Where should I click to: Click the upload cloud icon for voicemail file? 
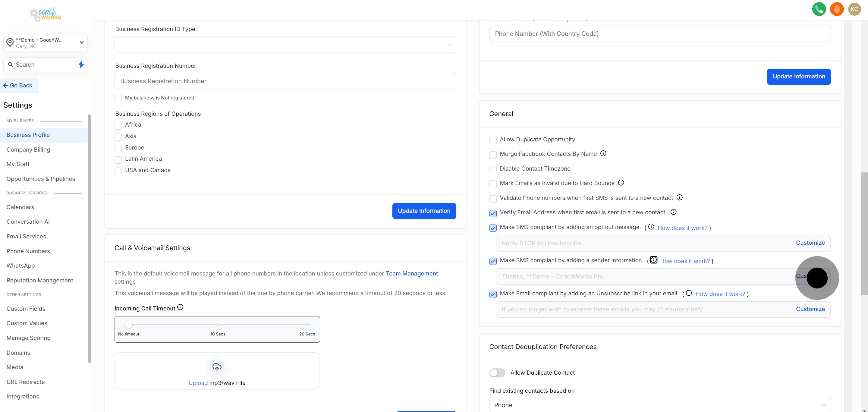[217, 366]
